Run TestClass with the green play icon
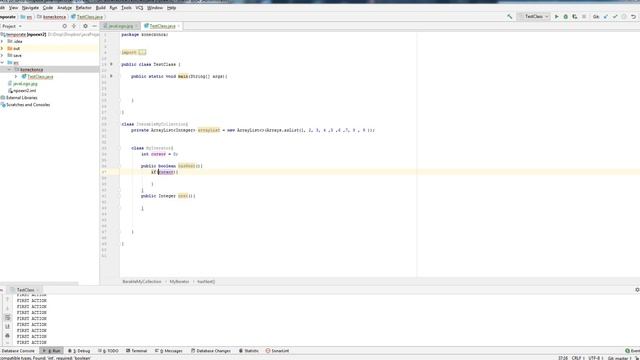The image size is (640, 360). pos(556,17)
